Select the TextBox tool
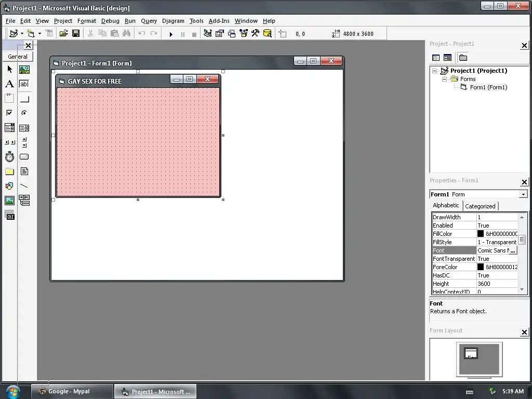Screen dimensions: 532x399 [x=24, y=84]
